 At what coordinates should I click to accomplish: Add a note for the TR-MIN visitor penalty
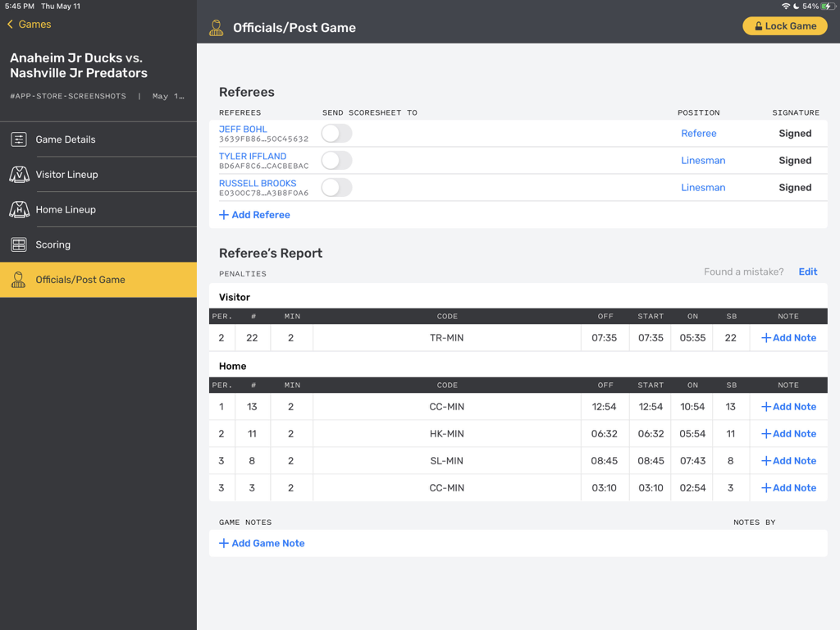[x=788, y=337]
